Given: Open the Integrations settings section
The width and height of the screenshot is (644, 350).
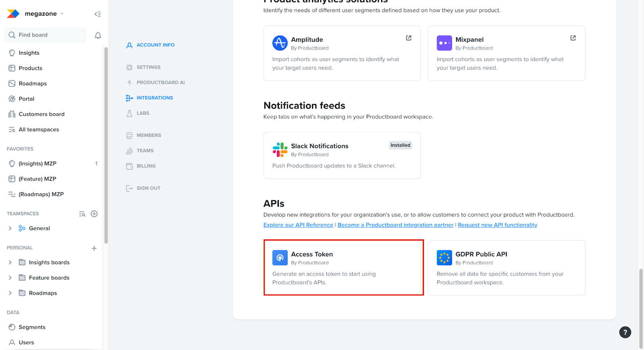Looking at the screenshot, I should click(x=155, y=98).
